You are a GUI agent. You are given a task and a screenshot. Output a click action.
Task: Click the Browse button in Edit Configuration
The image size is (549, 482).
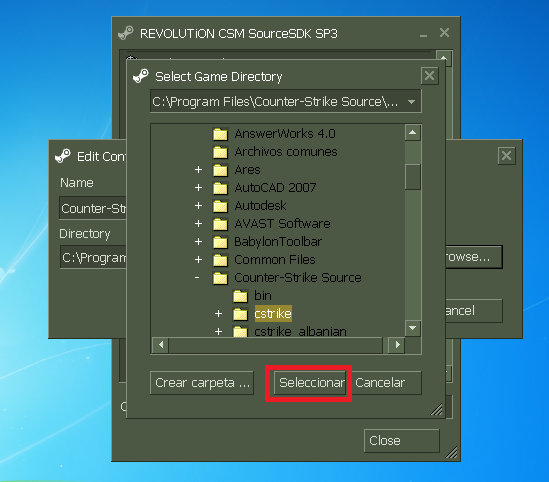474,257
